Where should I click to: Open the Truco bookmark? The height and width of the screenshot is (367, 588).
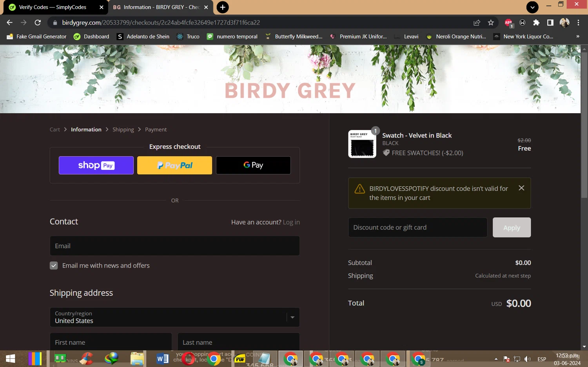[x=188, y=36]
